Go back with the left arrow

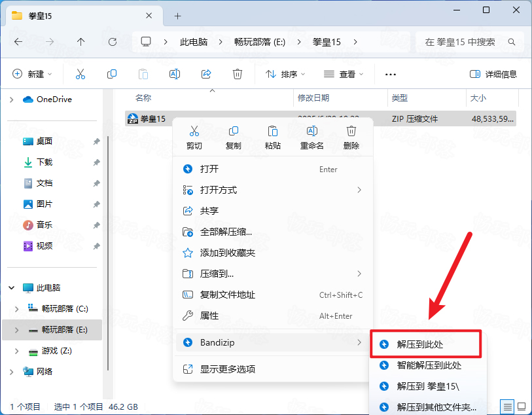[x=18, y=42]
